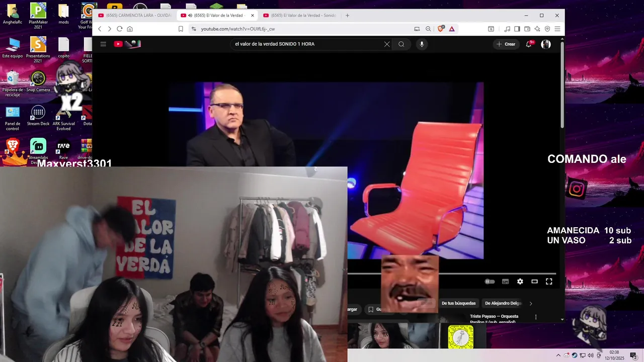Switch to the CARMENCITA LARA tab
Screen dimensions: 644x362
click(135, 16)
